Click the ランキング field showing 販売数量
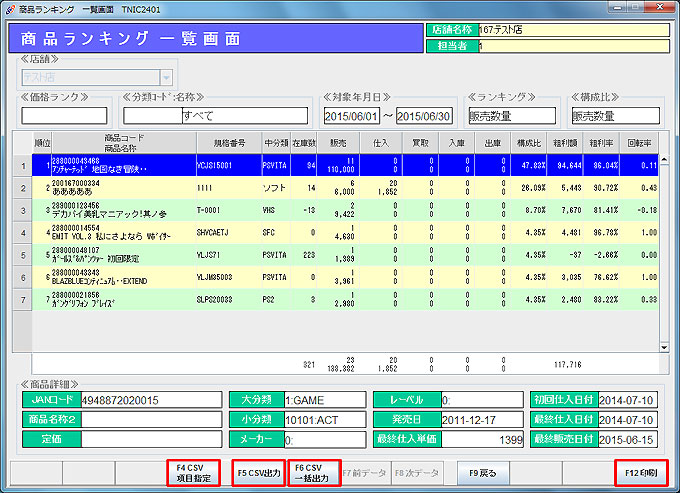The width and height of the screenshot is (680, 493). coord(508,116)
